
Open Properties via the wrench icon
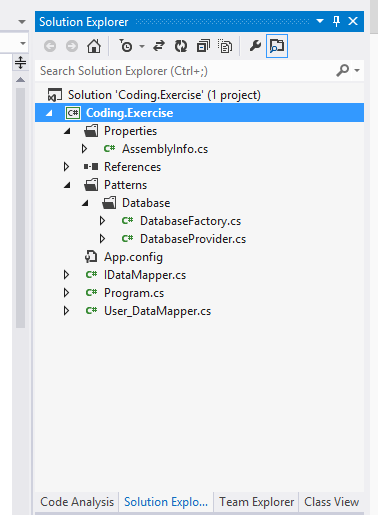click(x=255, y=46)
